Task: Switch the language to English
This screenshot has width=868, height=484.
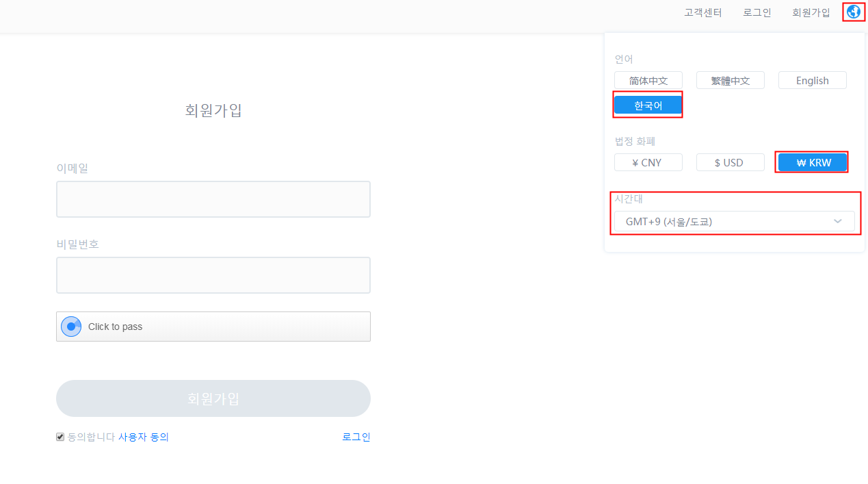Action: click(812, 80)
